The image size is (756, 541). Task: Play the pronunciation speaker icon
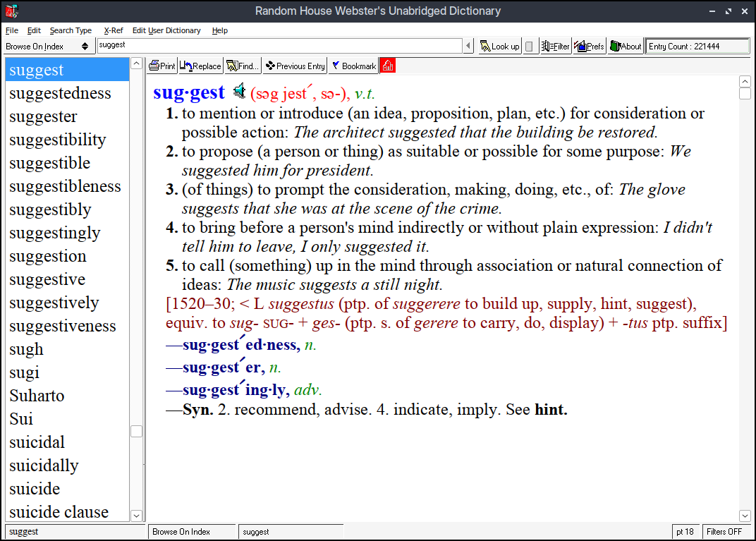240,92
